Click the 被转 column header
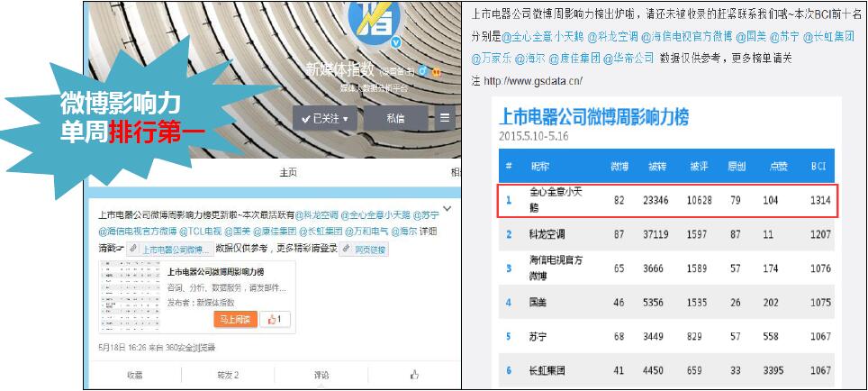 coord(656,167)
